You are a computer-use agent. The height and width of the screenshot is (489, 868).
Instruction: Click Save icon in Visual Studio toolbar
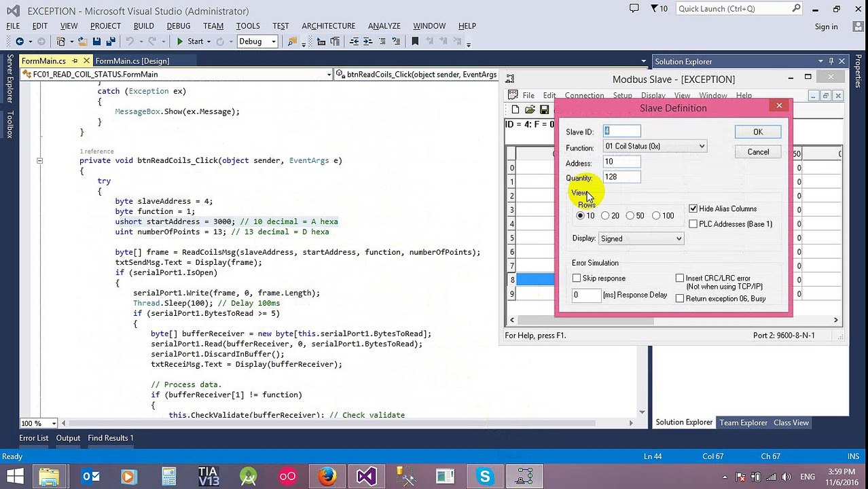click(96, 41)
